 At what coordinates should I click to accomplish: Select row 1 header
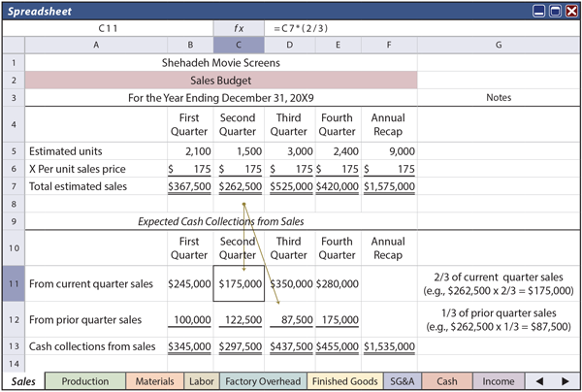coord(14,63)
